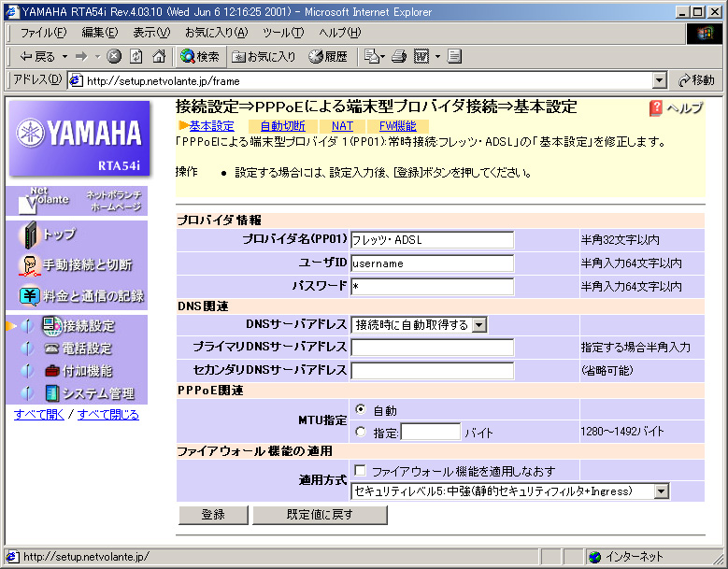The height and width of the screenshot is (569, 728).
Task: Click the プライマリDNSサーバアドレス input field
Action: [432, 348]
